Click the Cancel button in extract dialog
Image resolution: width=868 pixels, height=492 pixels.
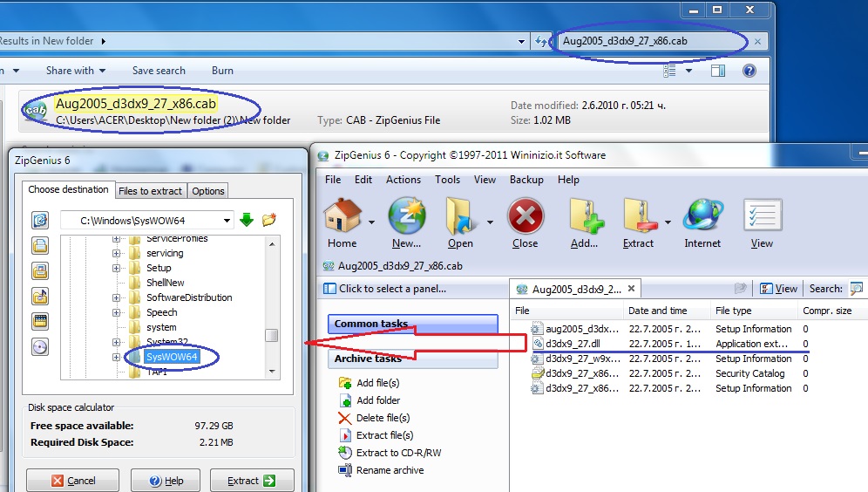click(73, 481)
